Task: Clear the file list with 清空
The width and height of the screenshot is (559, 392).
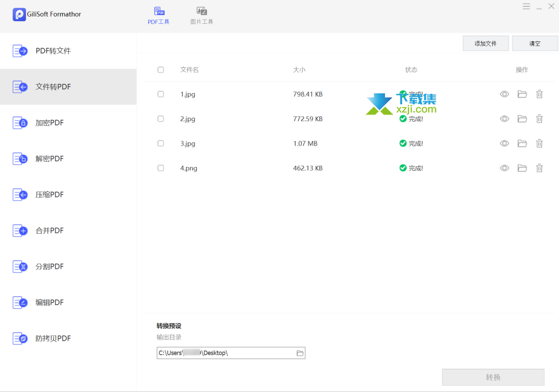Action: click(x=535, y=43)
